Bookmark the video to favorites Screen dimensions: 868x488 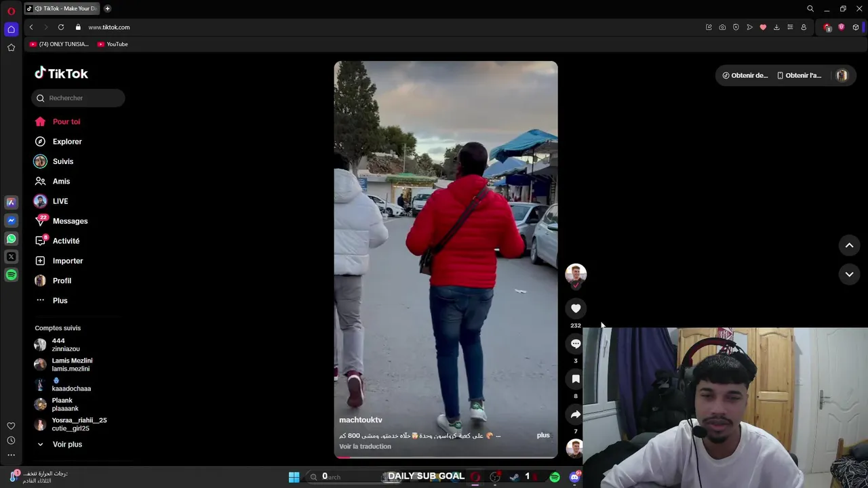tap(576, 379)
